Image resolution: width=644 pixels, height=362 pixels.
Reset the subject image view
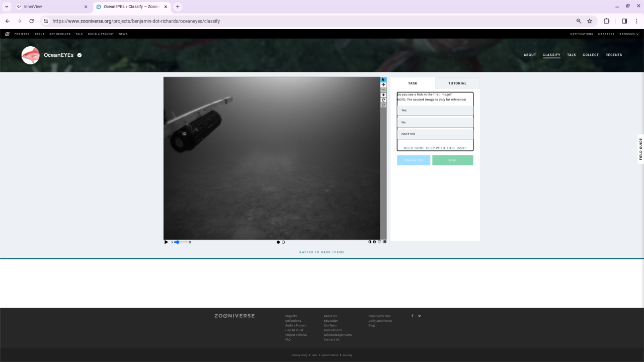tap(383, 105)
